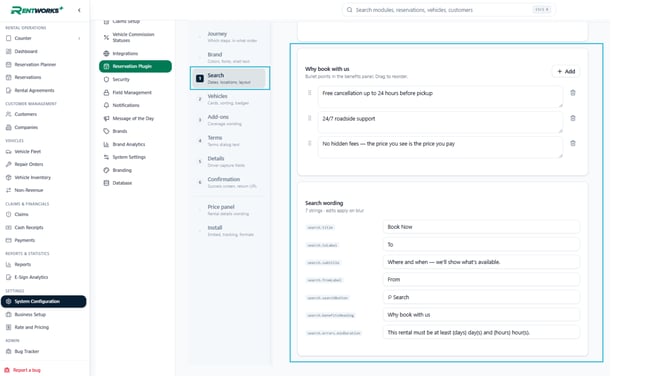The height and width of the screenshot is (376, 670).
Task: Edit the 24/7 roadside support text box
Action: [x=440, y=122]
